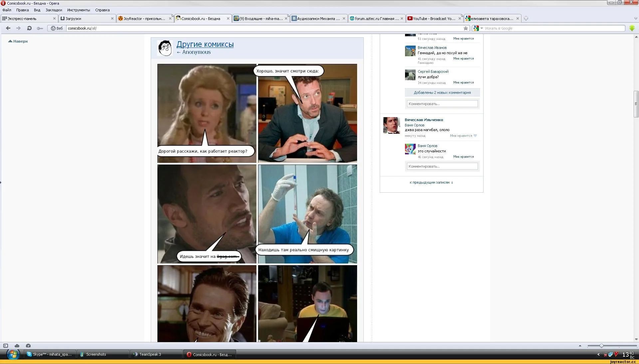Open the Другие комиксы link
This screenshot has width=639, height=364.
(x=205, y=44)
